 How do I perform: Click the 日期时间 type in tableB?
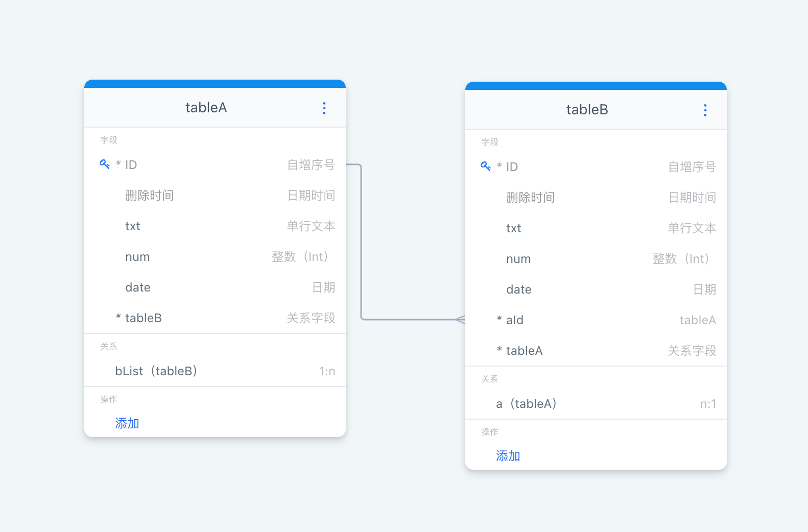692,198
